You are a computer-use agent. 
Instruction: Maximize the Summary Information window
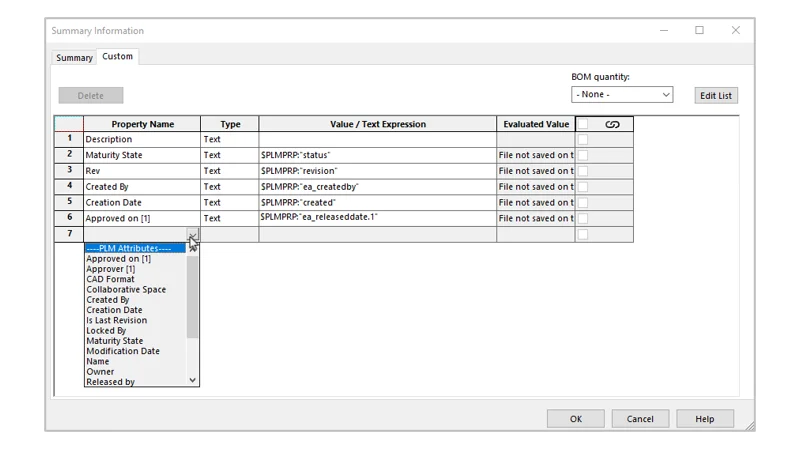tap(699, 31)
